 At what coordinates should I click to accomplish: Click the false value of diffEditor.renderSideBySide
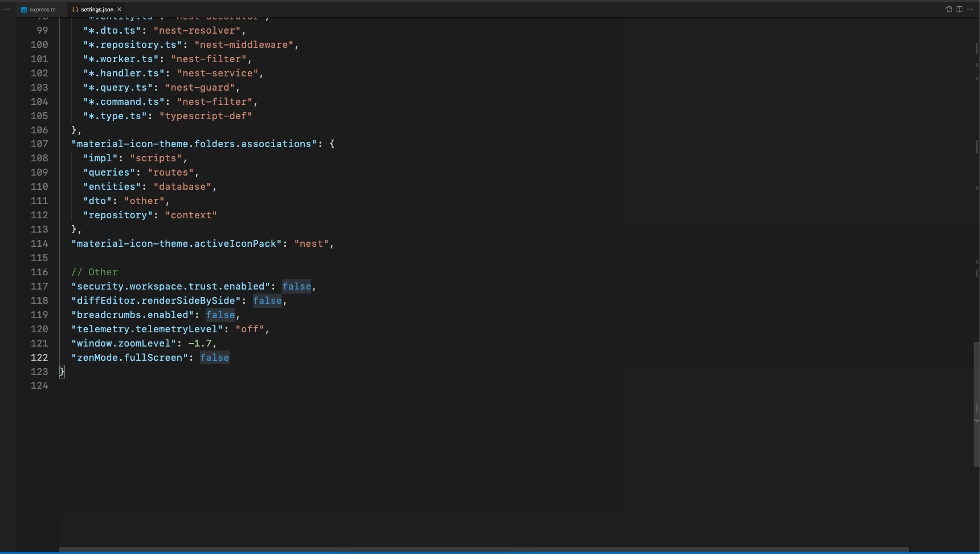[267, 300]
